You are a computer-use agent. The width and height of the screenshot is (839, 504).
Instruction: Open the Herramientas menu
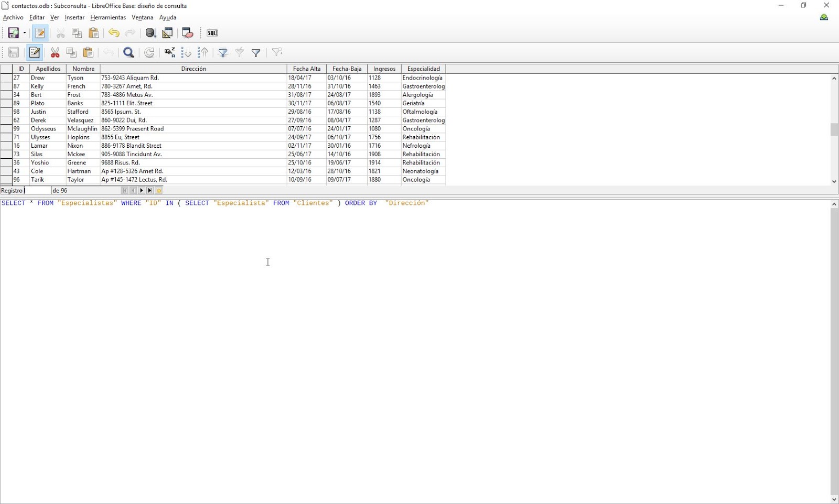click(x=108, y=17)
